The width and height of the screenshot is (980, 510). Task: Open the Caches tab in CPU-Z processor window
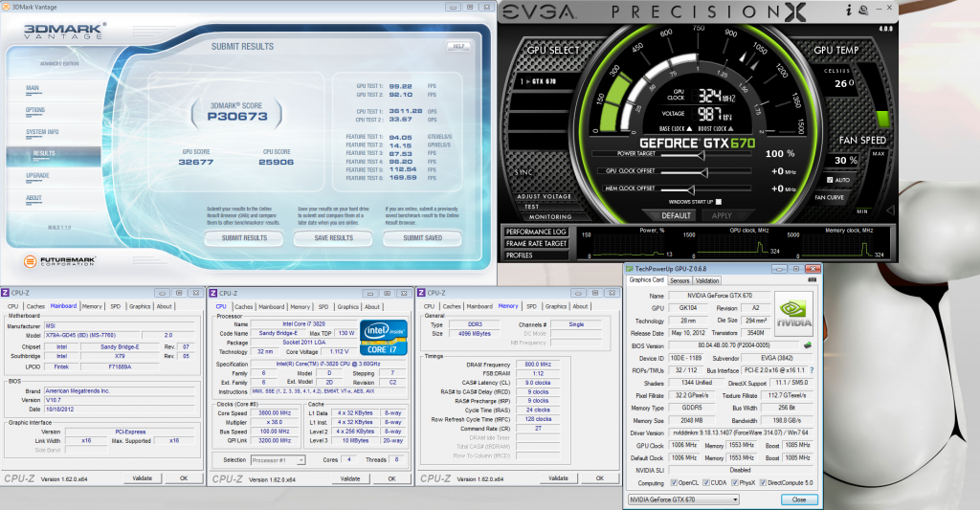click(x=244, y=307)
